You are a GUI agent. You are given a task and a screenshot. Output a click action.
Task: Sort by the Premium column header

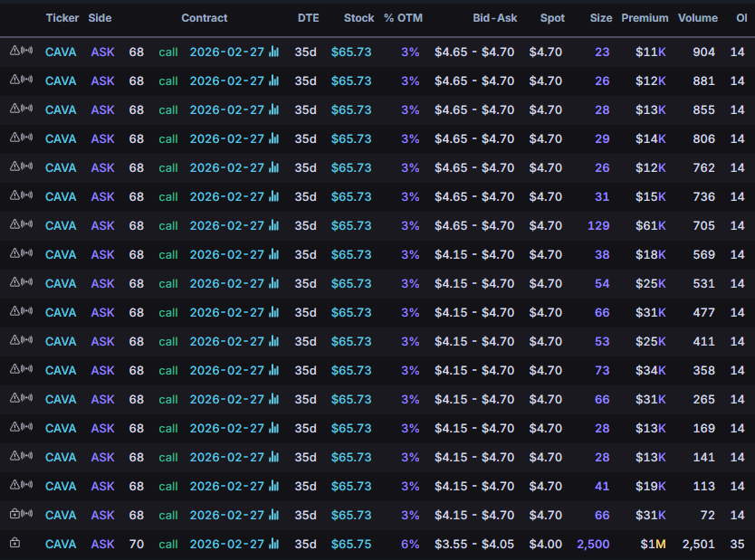[645, 17]
